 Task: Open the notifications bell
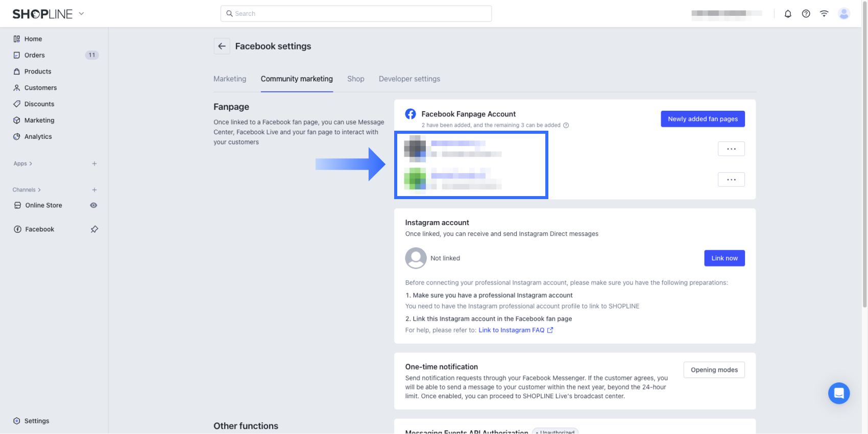788,14
